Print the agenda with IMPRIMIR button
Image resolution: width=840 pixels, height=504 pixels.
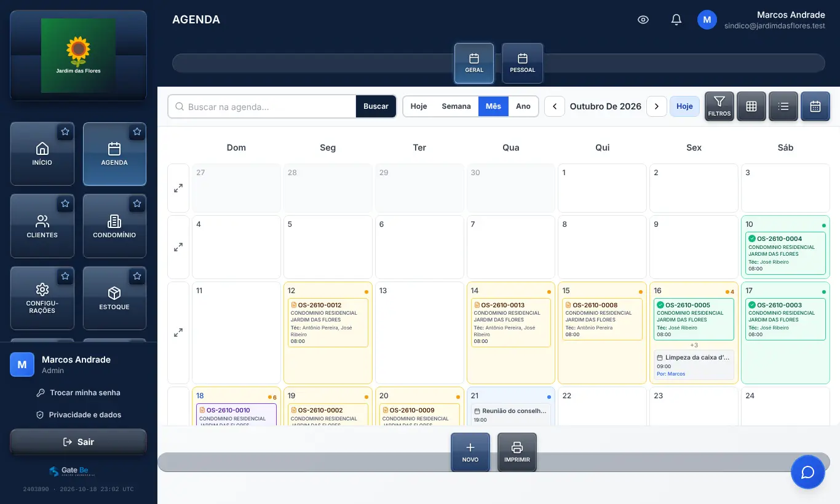coord(517,452)
